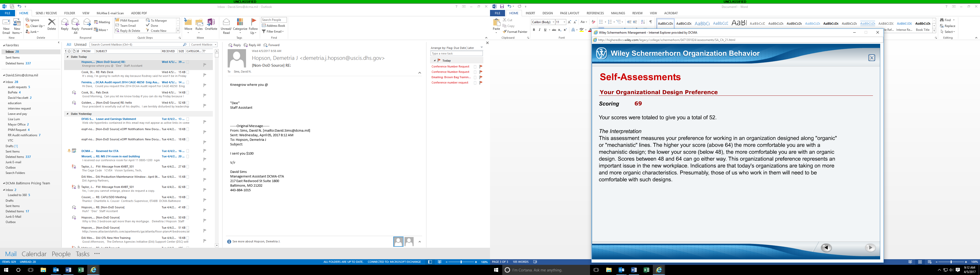Flag the DCMA Reserved for ETA email
This screenshot has height=275, width=980.
205,151
